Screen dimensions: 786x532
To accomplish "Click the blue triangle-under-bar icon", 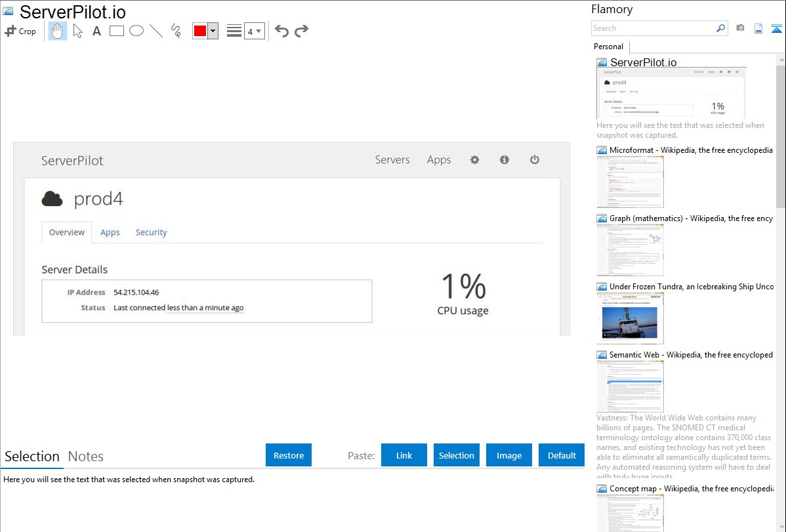I will click(x=776, y=28).
